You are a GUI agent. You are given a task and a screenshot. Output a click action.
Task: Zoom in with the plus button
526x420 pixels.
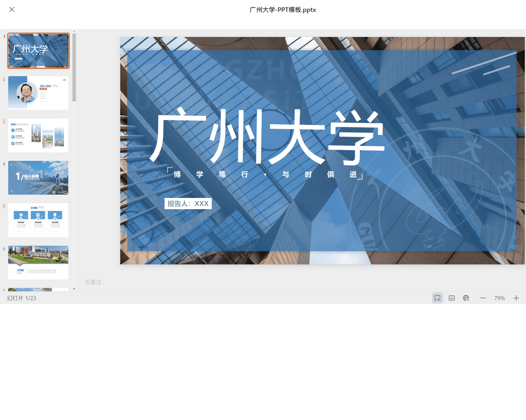[516, 298]
